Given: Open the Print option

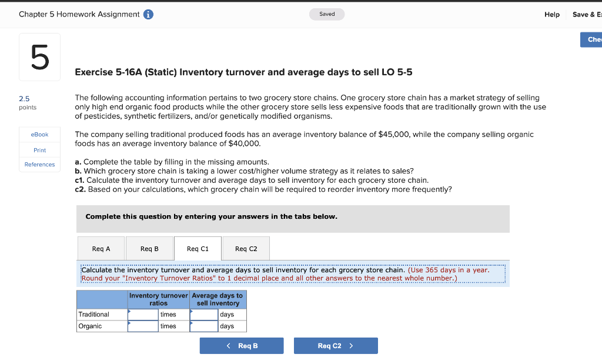Looking at the screenshot, I should [39, 150].
